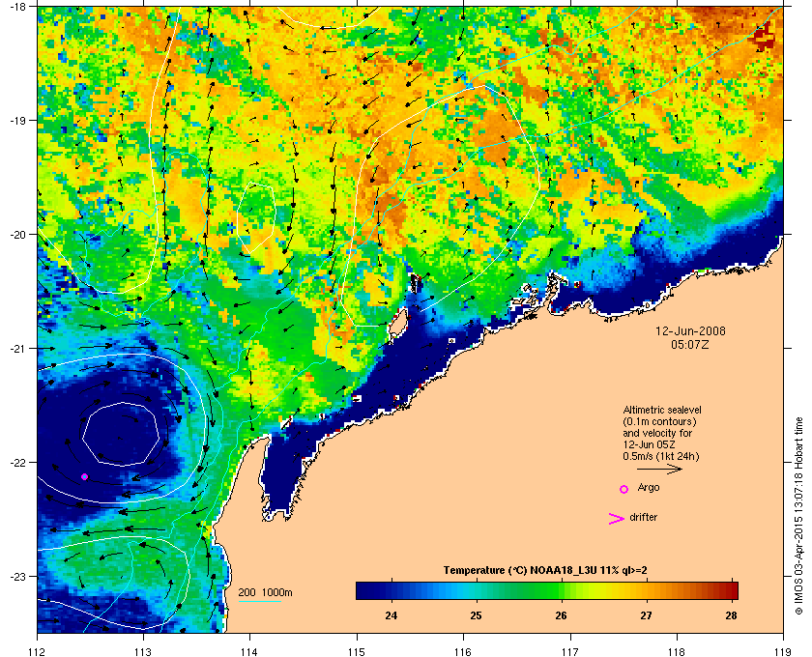The height and width of the screenshot is (657, 812).
Task: Click the colorbar tick label 25
Action: coord(476,615)
